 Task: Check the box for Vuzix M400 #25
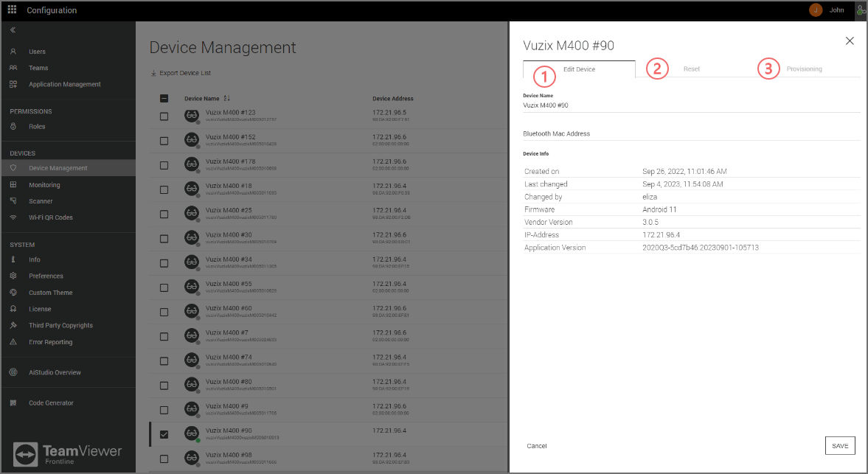pos(164,214)
